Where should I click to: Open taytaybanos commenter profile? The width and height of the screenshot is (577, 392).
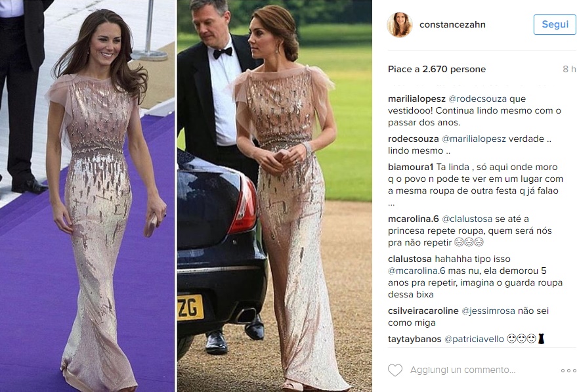tap(414, 339)
